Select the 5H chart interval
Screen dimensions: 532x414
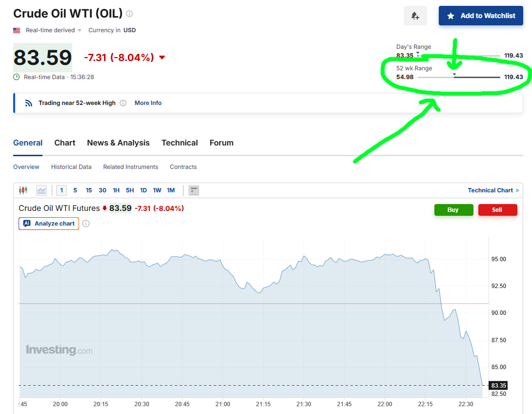tap(130, 190)
